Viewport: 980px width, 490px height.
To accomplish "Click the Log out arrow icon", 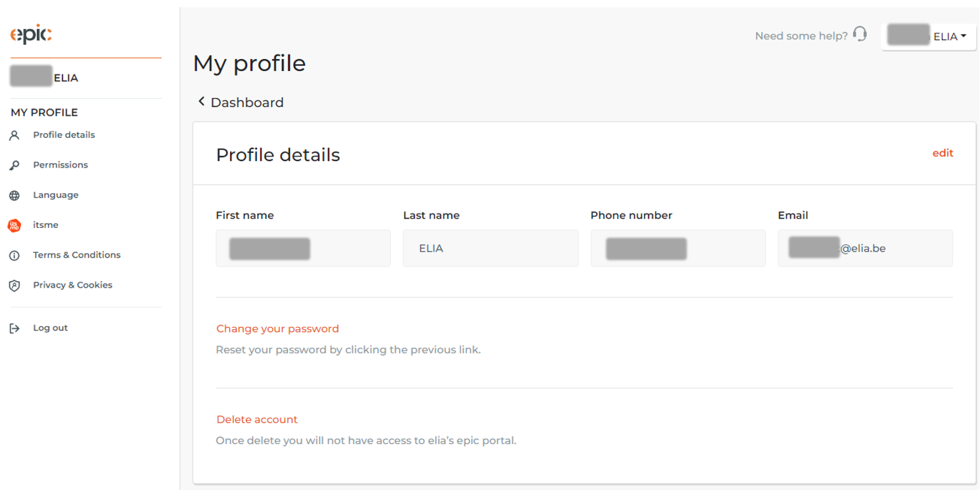I will pyautogui.click(x=14, y=328).
